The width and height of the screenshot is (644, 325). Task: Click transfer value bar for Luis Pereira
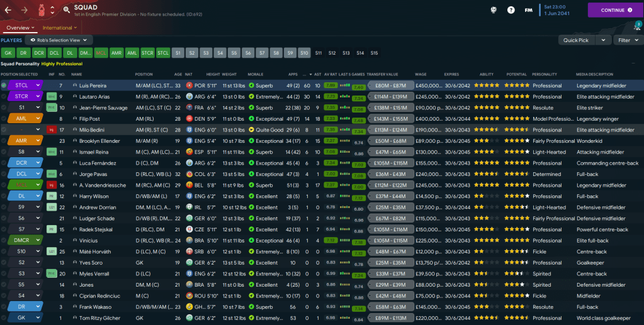click(x=390, y=85)
